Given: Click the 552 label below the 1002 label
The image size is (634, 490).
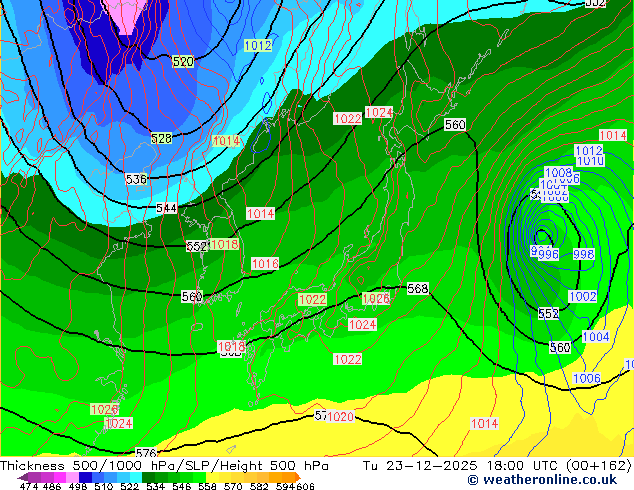Looking at the screenshot, I should tap(549, 313).
